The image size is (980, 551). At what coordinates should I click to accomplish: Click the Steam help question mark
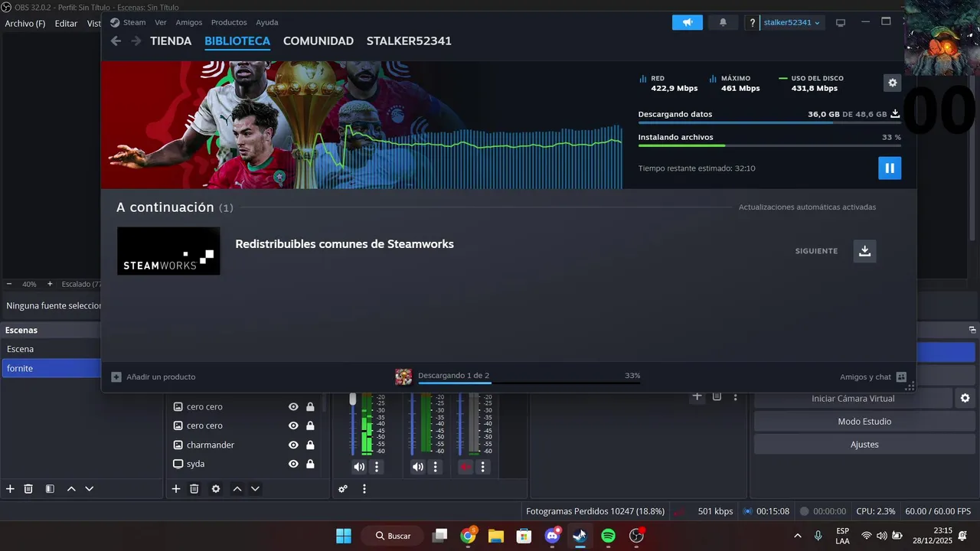753,23
